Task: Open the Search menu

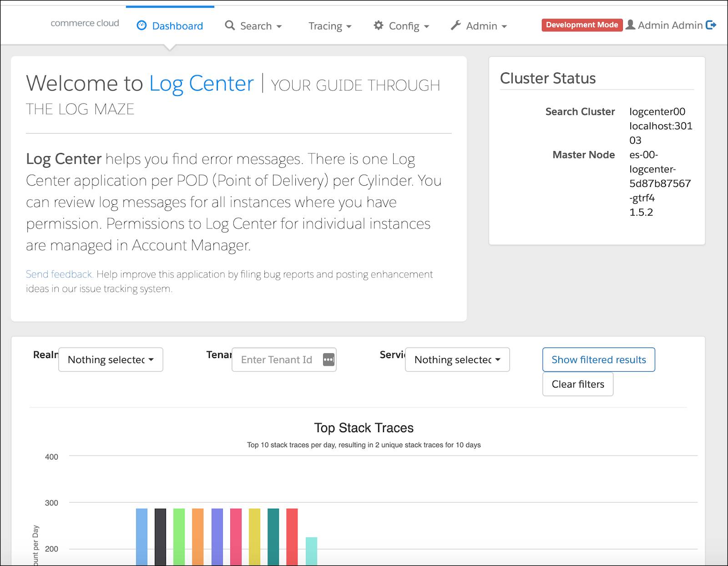Action: (253, 26)
